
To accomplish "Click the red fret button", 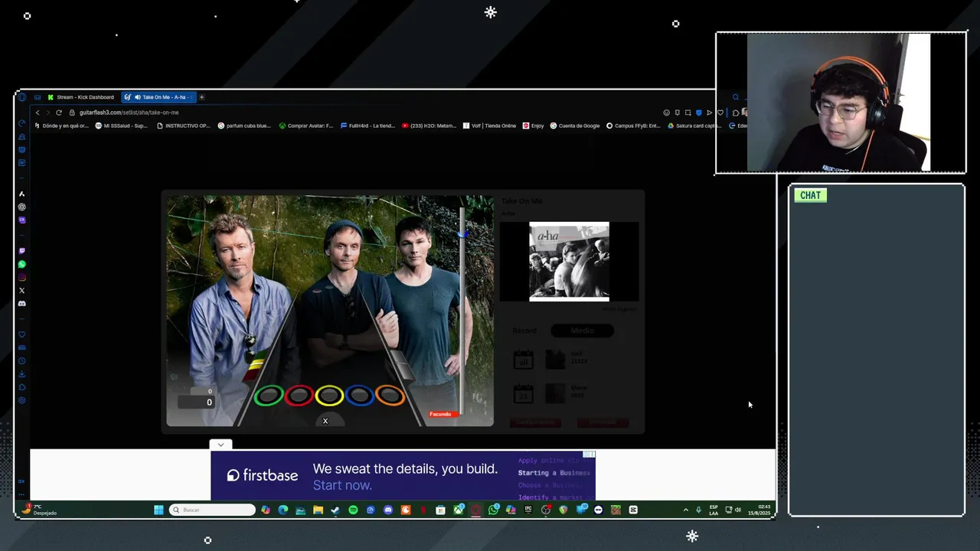I will 299,395.
